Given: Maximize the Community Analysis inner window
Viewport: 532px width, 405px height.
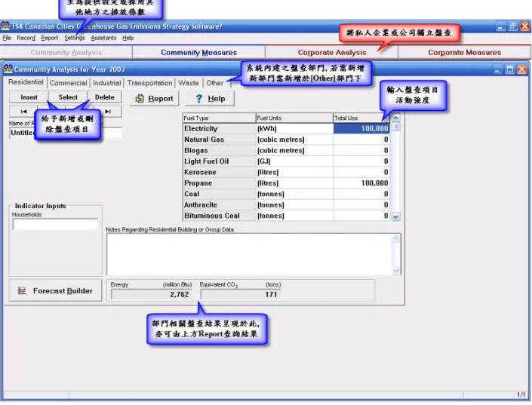Looking at the screenshot, I should pyautogui.click(x=509, y=69).
